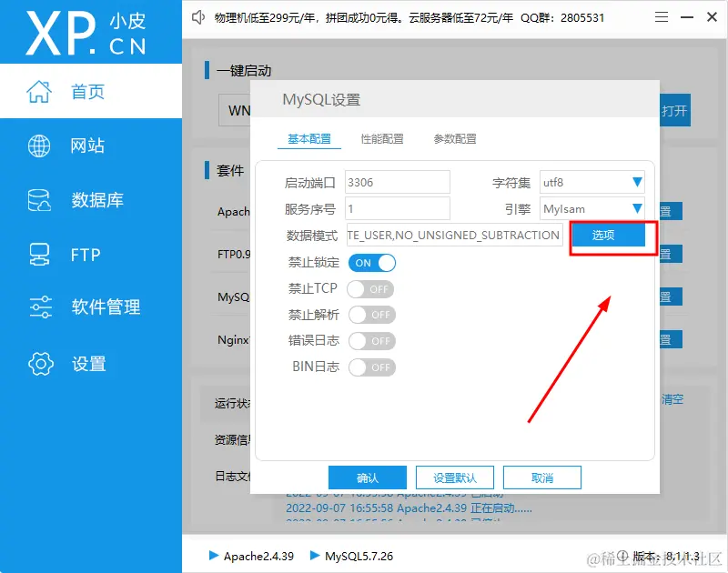Minimize the XP.CN window

[687, 17]
